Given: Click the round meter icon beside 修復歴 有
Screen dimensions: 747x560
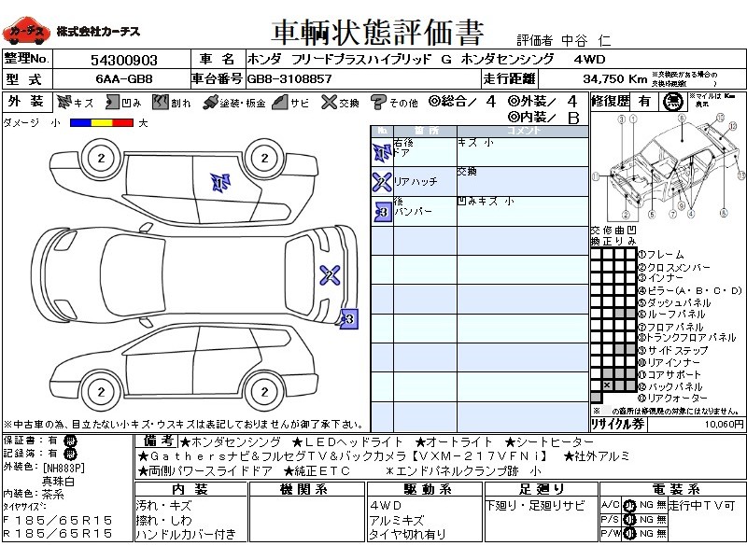Looking at the screenshot, I should (x=672, y=102).
